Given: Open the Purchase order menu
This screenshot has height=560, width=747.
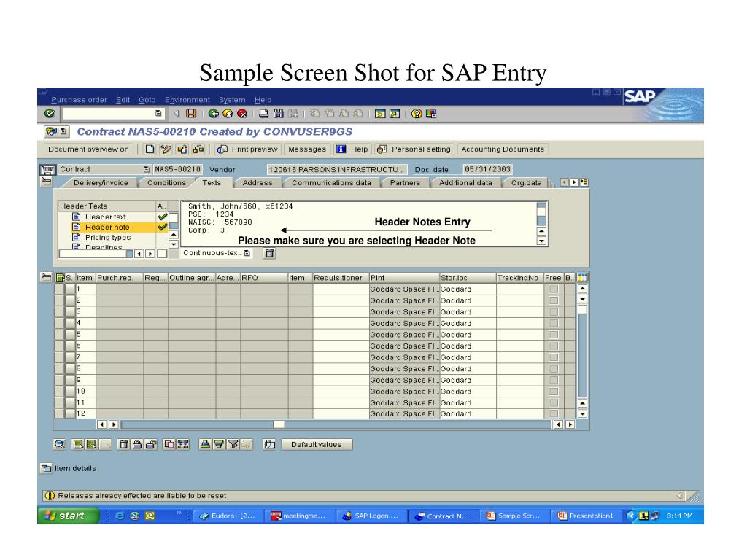Looking at the screenshot, I should pyautogui.click(x=79, y=99).
